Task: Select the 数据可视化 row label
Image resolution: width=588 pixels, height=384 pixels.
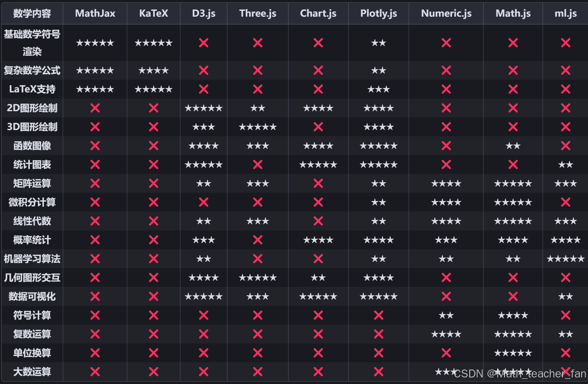Action: [32, 296]
